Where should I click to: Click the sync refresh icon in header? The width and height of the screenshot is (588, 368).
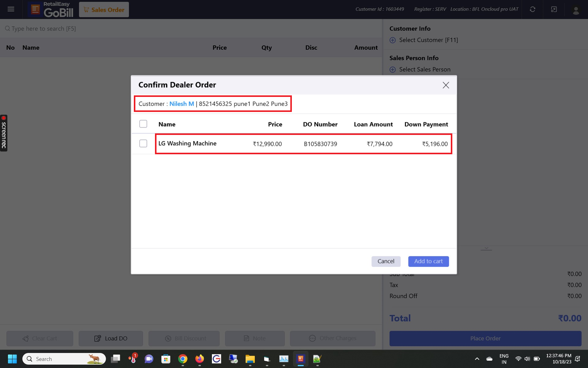point(533,9)
